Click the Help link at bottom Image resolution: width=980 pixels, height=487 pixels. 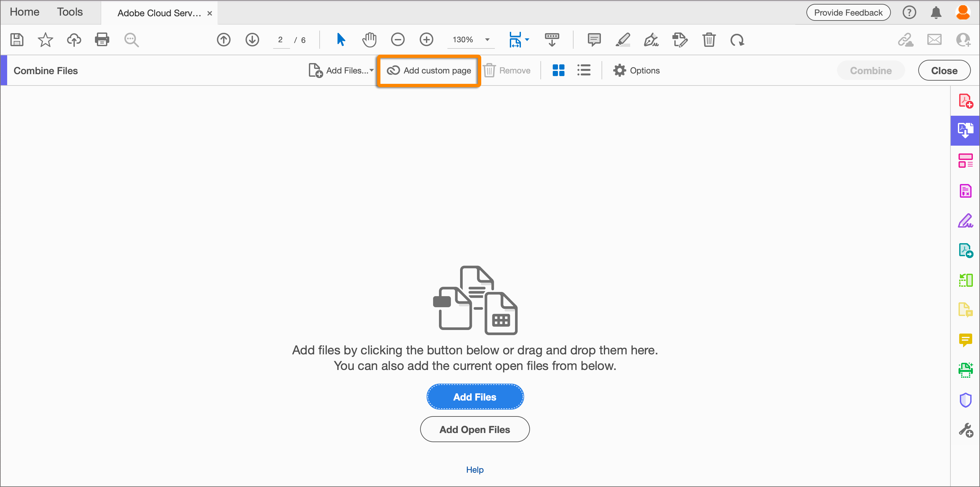[475, 470]
